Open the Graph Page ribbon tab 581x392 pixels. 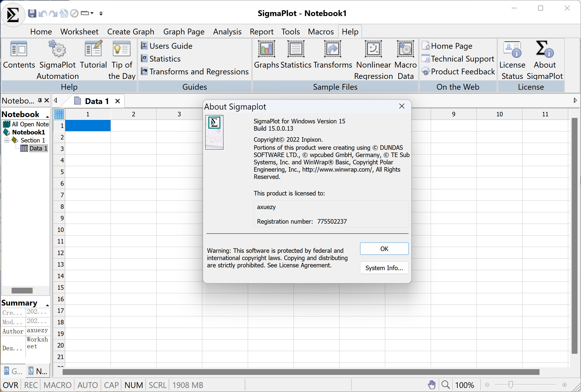pos(184,32)
